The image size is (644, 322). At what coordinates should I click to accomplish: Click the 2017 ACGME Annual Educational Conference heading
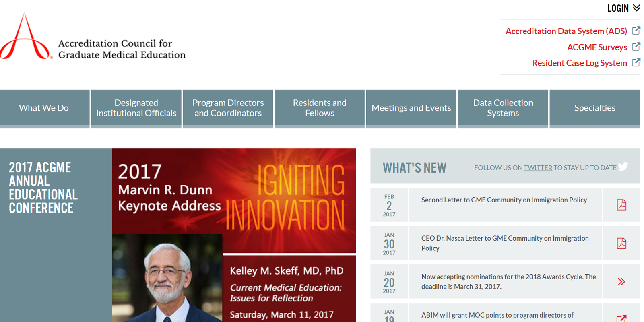(43, 188)
